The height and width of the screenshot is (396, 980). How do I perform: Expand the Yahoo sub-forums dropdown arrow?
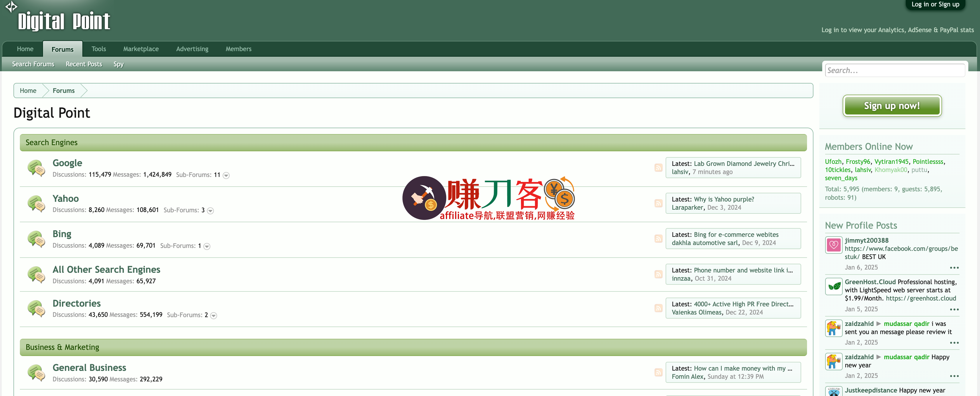[x=210, y=211]
